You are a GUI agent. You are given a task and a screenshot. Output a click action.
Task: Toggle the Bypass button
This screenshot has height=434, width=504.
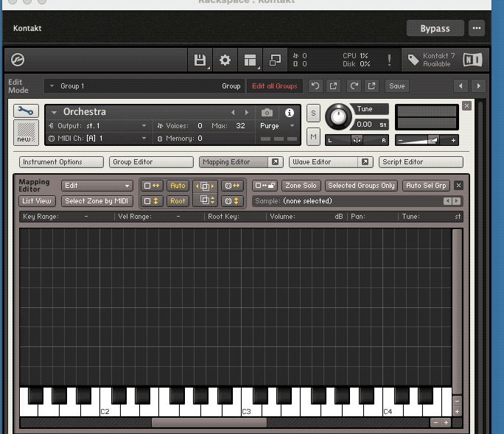click(x=435, y=29)
